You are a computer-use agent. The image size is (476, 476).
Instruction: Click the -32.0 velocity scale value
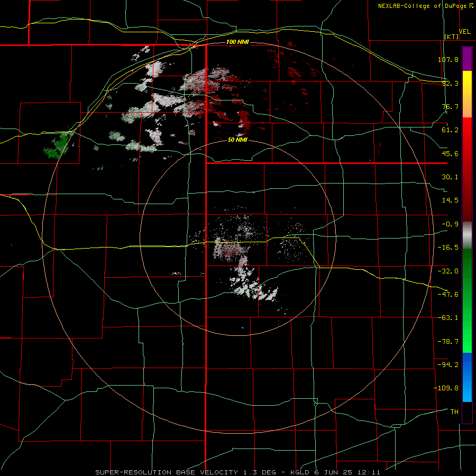(448, 271)
